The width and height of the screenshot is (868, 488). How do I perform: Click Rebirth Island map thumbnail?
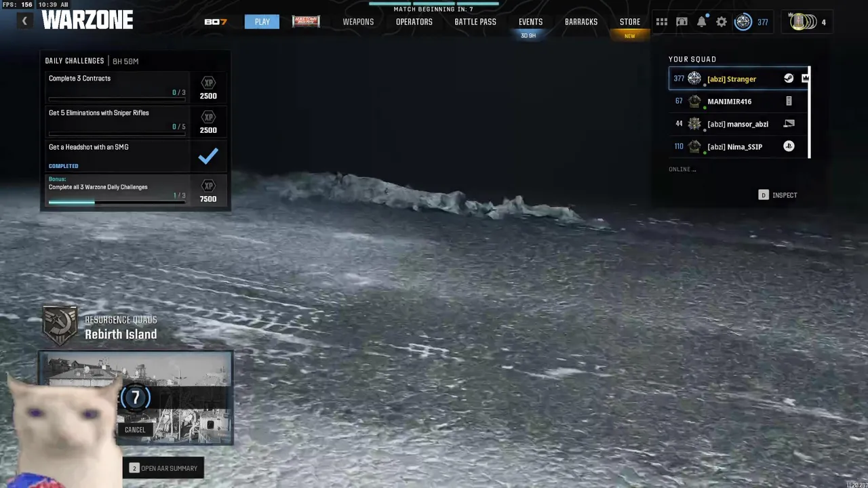click(136, 398)
